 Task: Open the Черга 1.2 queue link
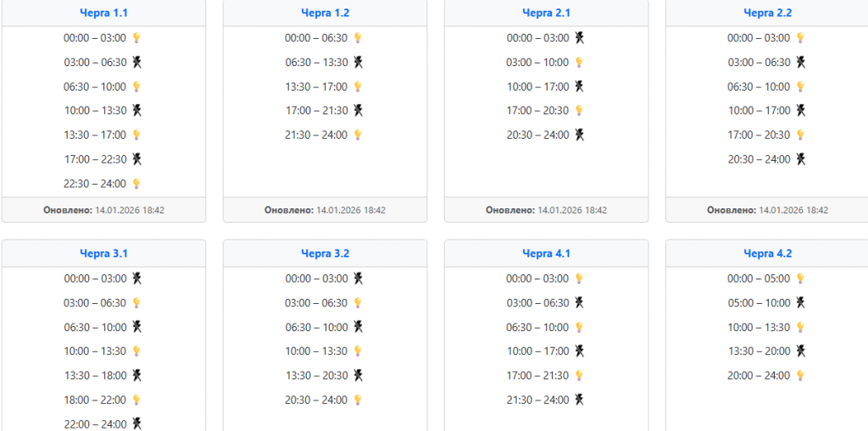[x=325, y=13]
